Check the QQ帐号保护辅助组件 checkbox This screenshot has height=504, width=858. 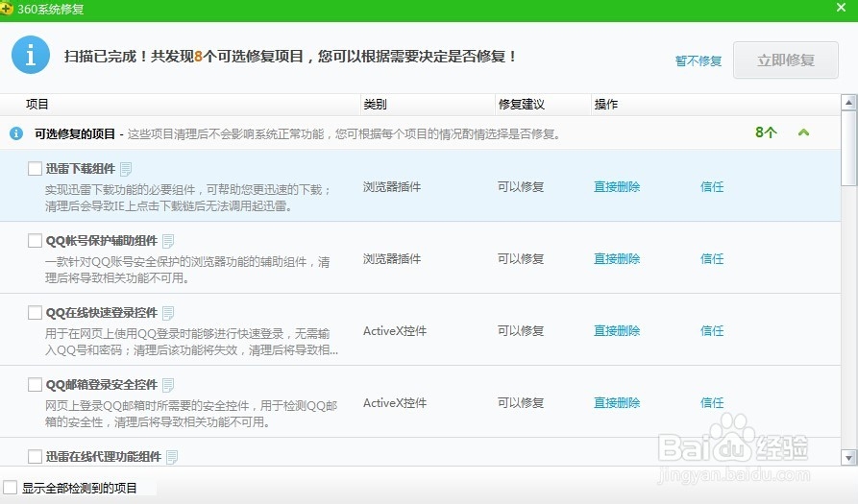point(35,241)
